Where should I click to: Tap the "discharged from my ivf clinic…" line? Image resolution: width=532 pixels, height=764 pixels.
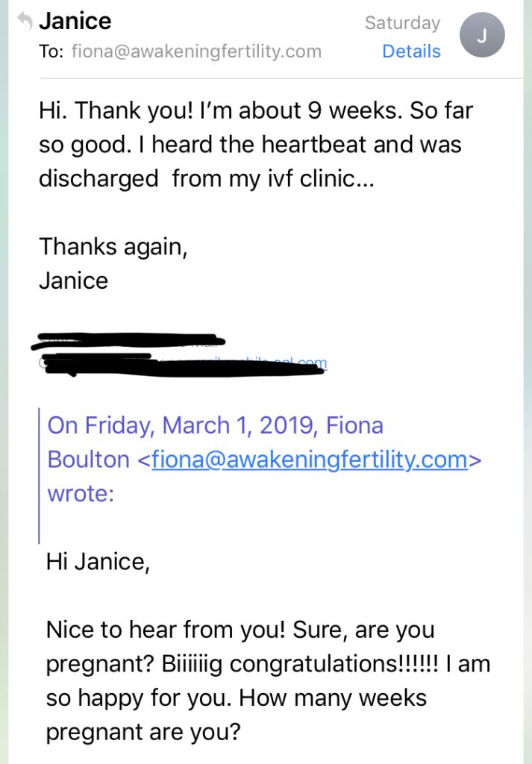point(207,178)
